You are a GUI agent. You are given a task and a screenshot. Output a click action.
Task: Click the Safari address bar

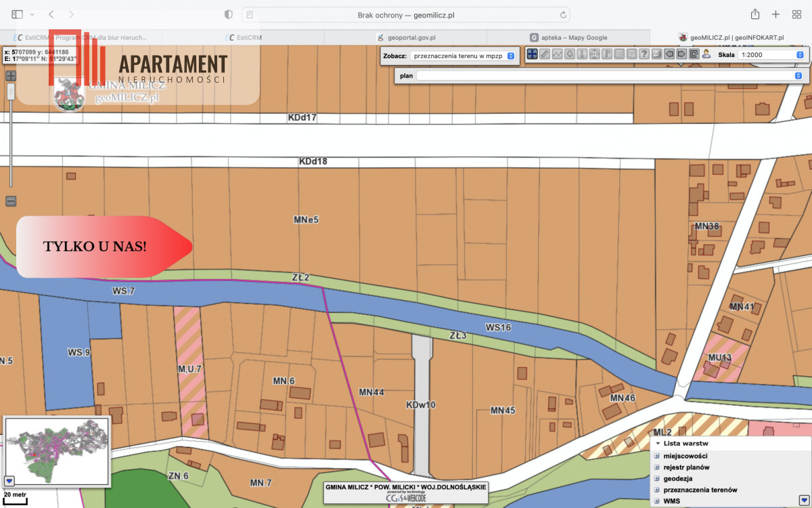[405, 14]
